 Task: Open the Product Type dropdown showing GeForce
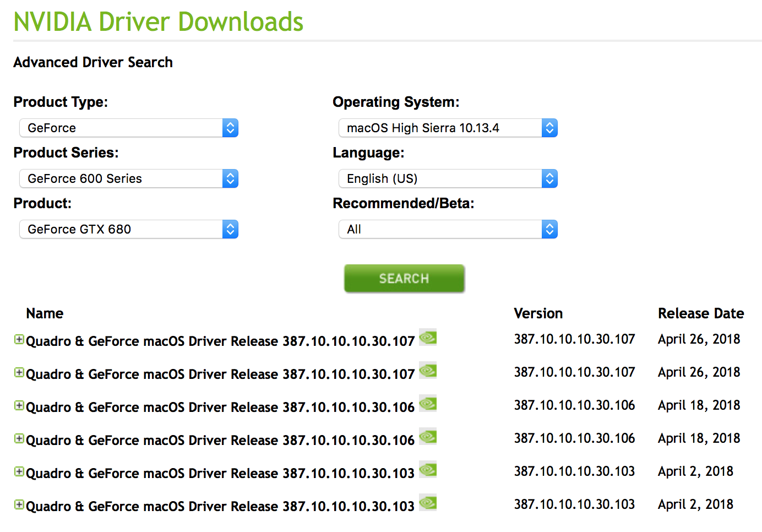click(x=129, y=128)
